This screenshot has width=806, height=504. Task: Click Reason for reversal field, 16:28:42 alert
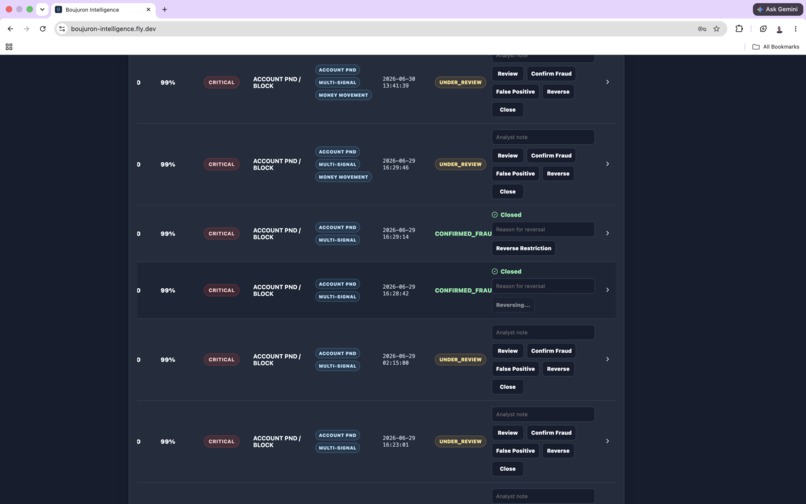pos(543,286)
